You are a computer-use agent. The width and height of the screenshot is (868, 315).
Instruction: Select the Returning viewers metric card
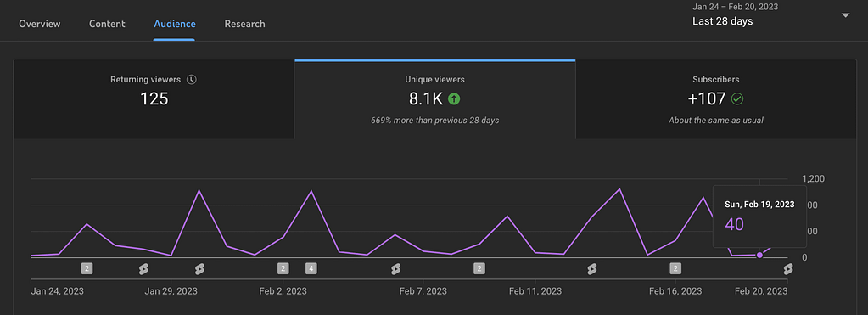pyautogui.click(x=154, y=99)
